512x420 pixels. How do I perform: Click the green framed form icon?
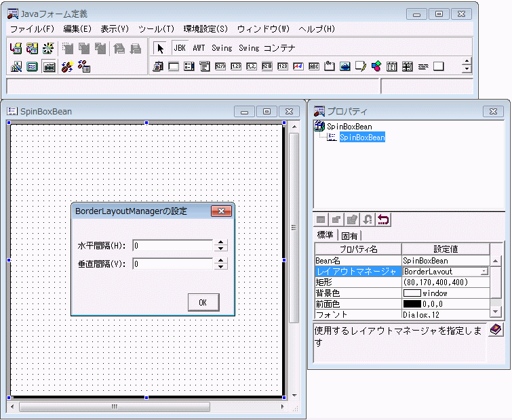click(32, 67)
